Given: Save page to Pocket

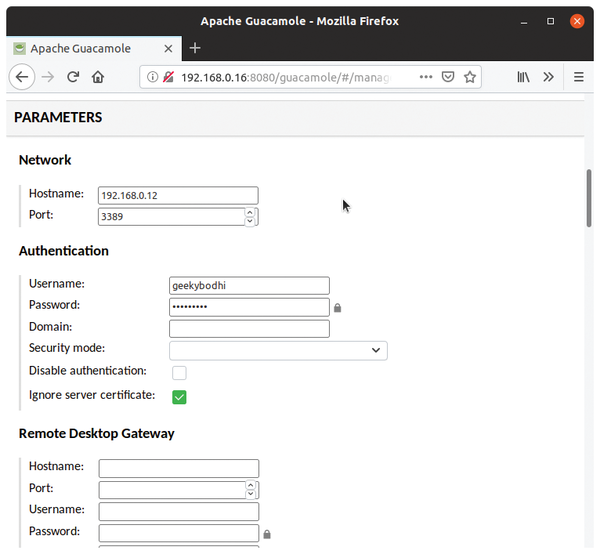Looking at the screenshot, I should pos(448,77).
